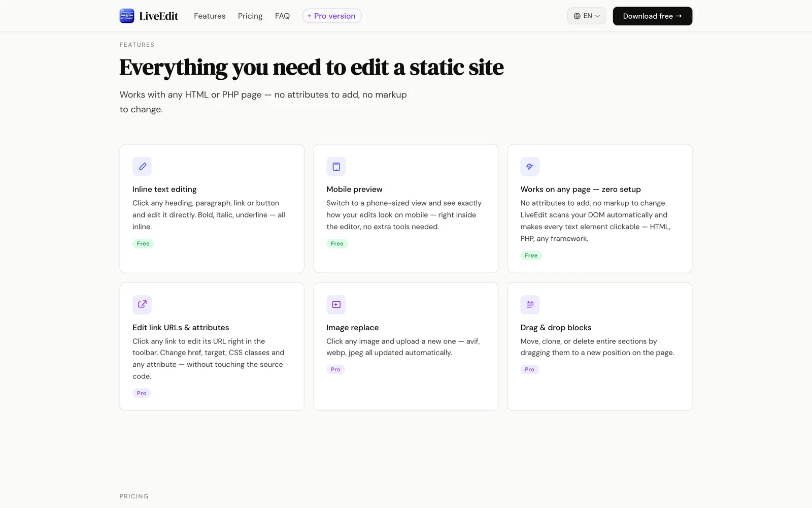Open the FAQ nav link
Image resolution: width=812 pixels, height=508 pixels.
pyautogui.click(x=282, y=16)
